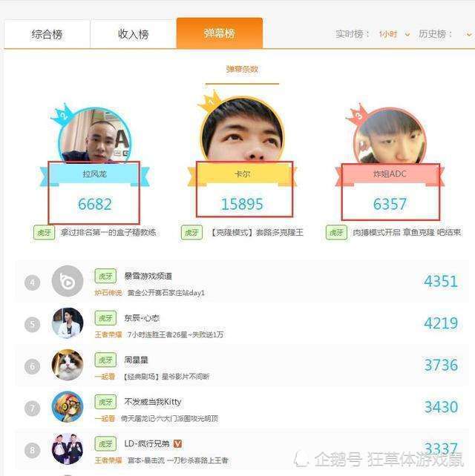
Task: Click LD-疯行兄弟's duo avatar
Action: 68,449
